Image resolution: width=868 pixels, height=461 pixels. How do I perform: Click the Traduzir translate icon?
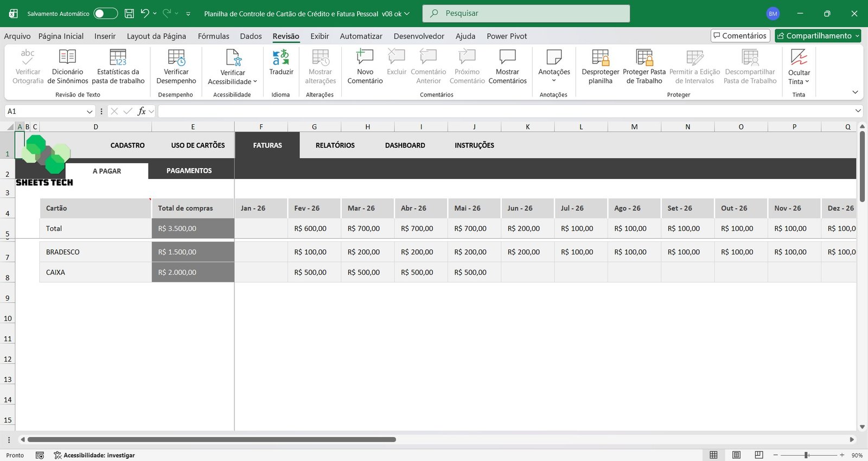point(281,57)
